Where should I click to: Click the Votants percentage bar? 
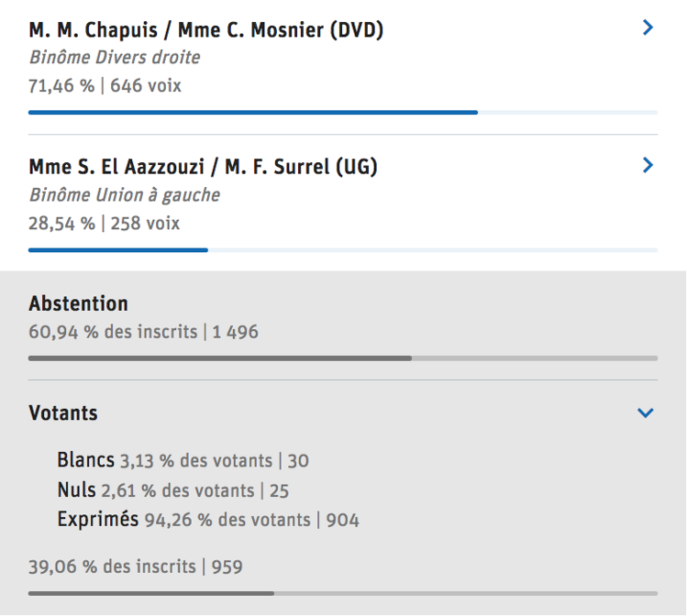[343, 593]
